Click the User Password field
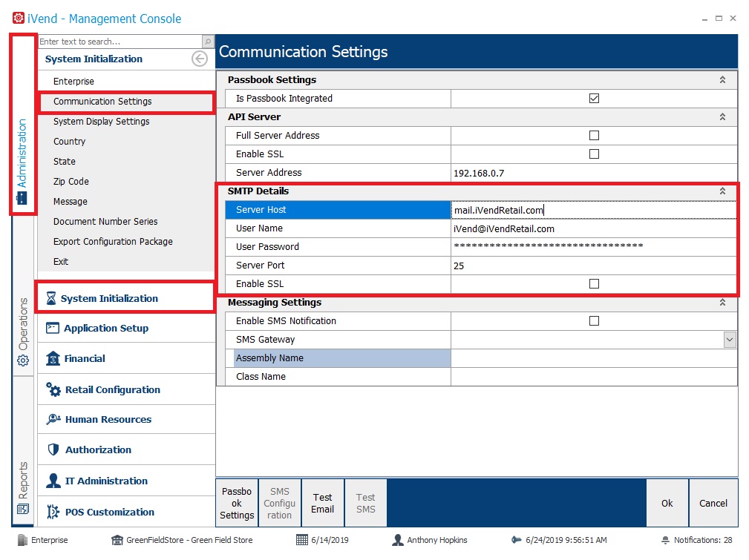 point(593,247)
